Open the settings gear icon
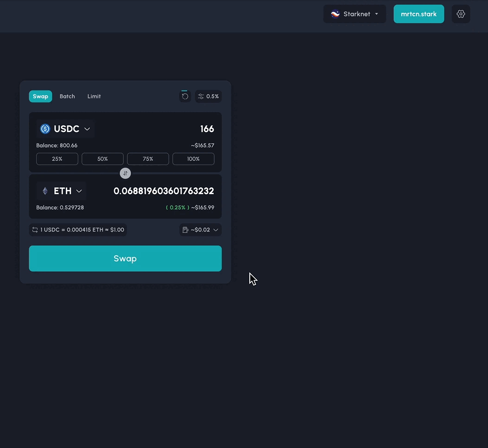 click(461, 14)
